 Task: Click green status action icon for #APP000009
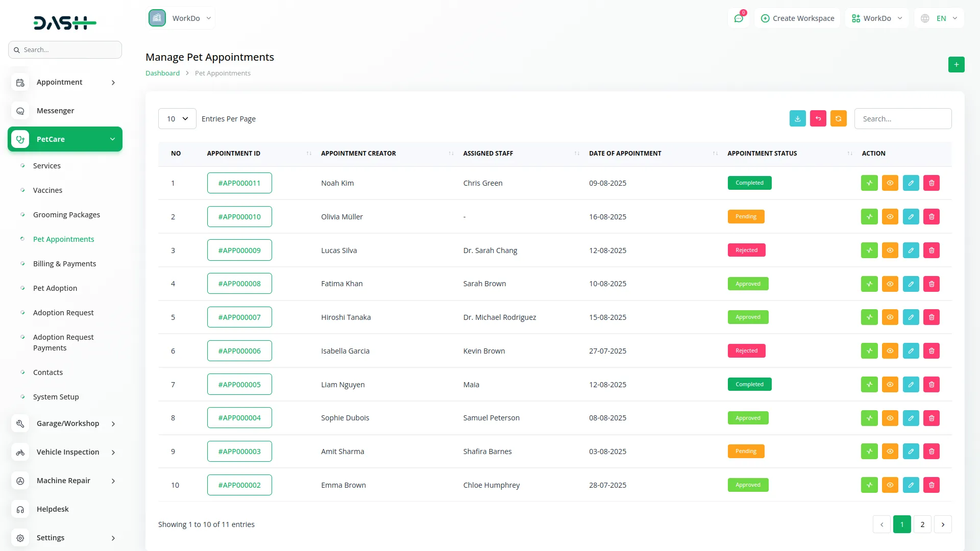click(869, 251)
